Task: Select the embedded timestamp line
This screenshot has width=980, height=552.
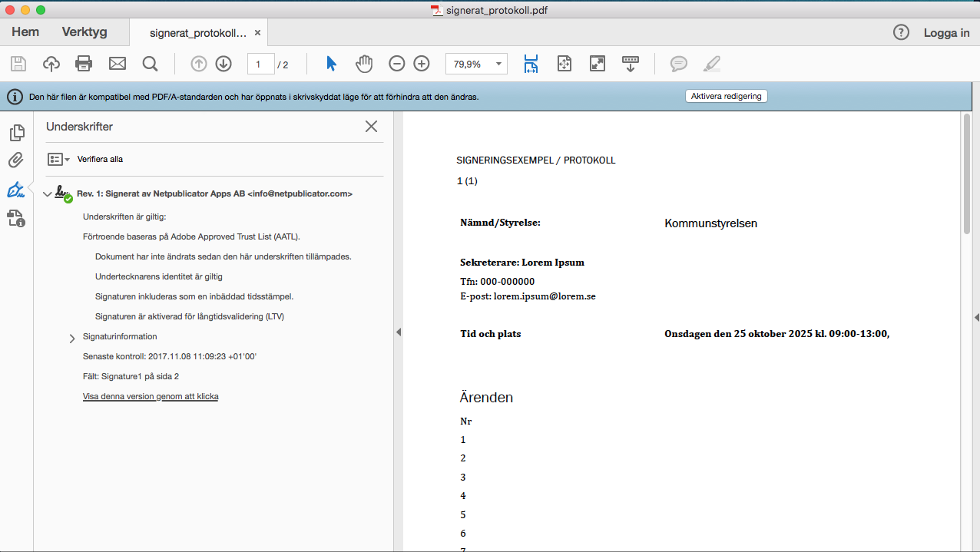Action: [x=194, y=296]
